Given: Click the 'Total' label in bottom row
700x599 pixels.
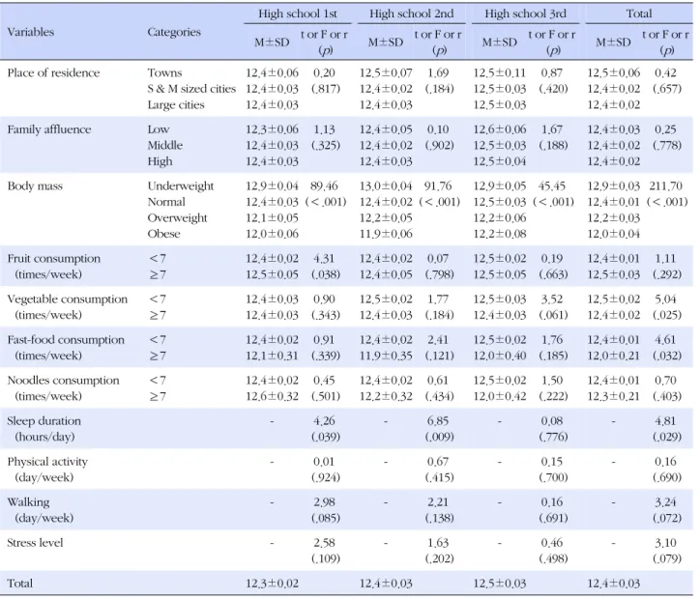Looking at the screenshot, I should [x=19, y=584].
